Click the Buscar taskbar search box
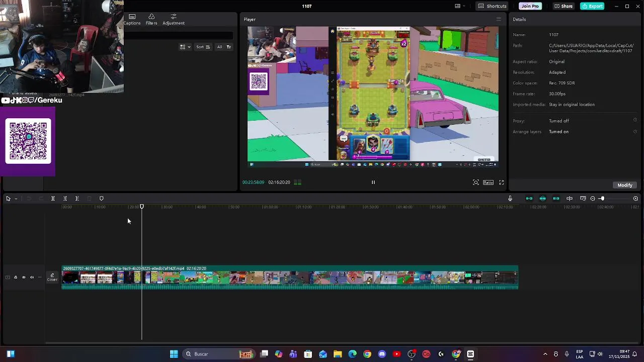 (x=218, y=354)
